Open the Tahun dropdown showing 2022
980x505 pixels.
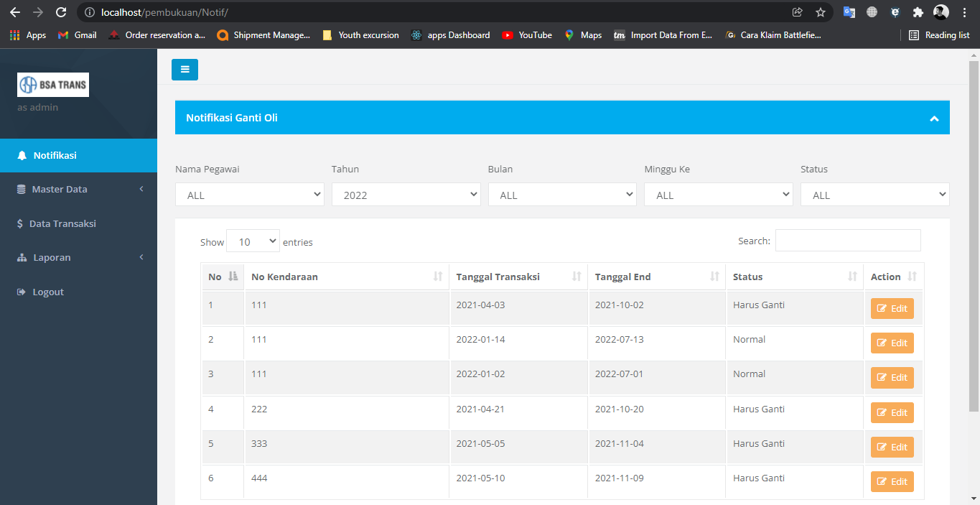[x=406, y=195]
